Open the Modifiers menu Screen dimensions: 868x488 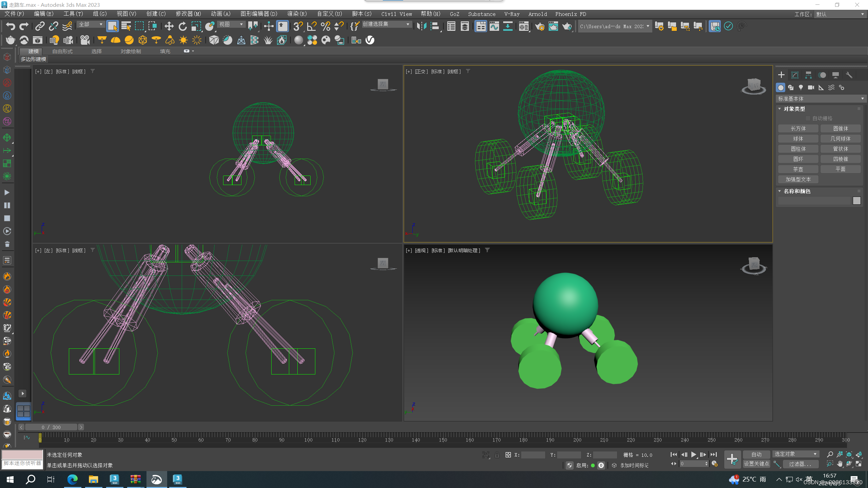click(188, 14)
